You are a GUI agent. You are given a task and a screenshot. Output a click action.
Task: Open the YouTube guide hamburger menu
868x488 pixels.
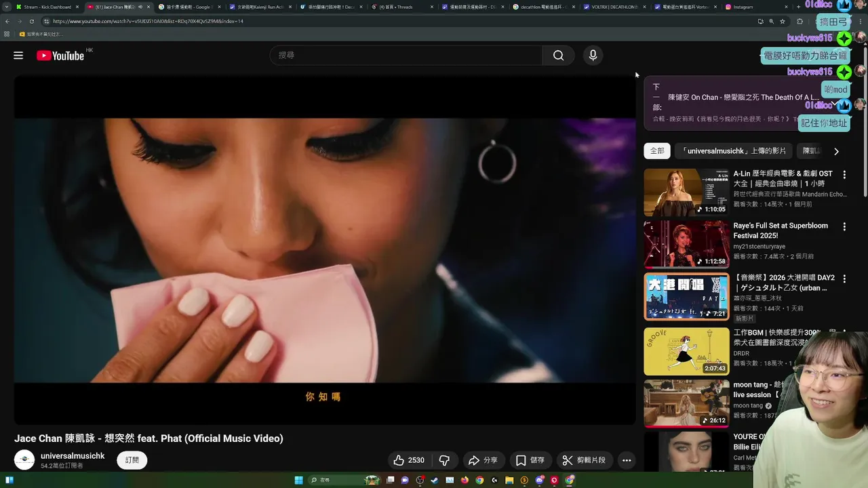18,56
